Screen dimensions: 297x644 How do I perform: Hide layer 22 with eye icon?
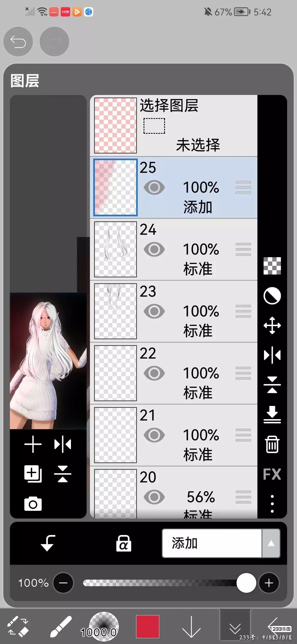click(154, 373)
